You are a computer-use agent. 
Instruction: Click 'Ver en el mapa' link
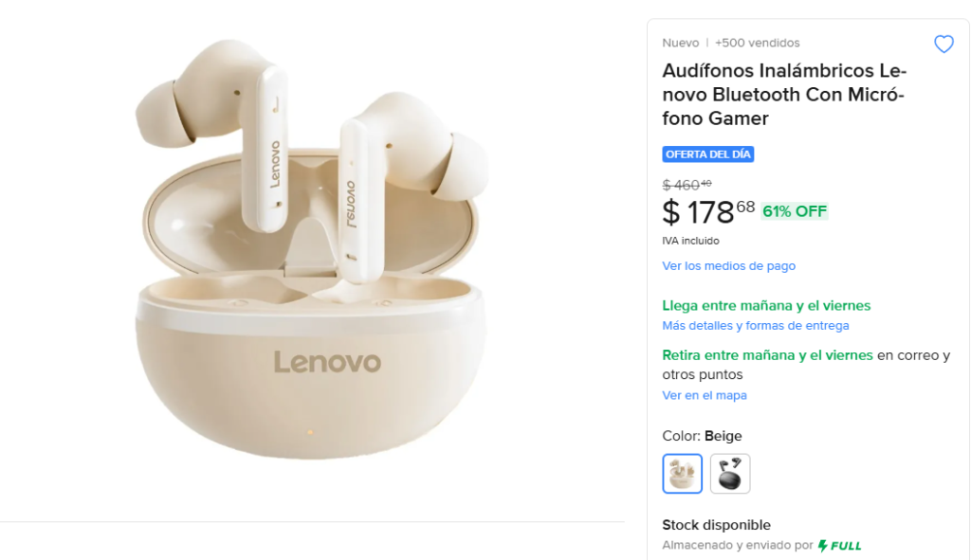click(x=704, y=395)
